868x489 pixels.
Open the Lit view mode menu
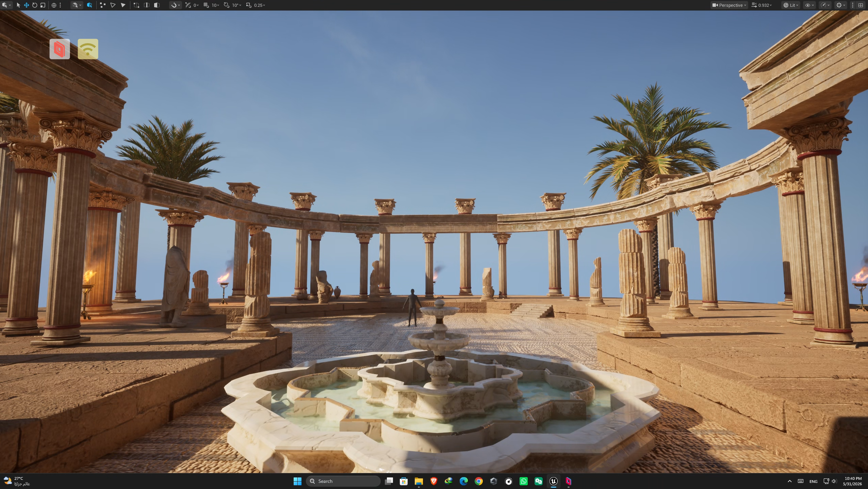(x=790, y=5)
